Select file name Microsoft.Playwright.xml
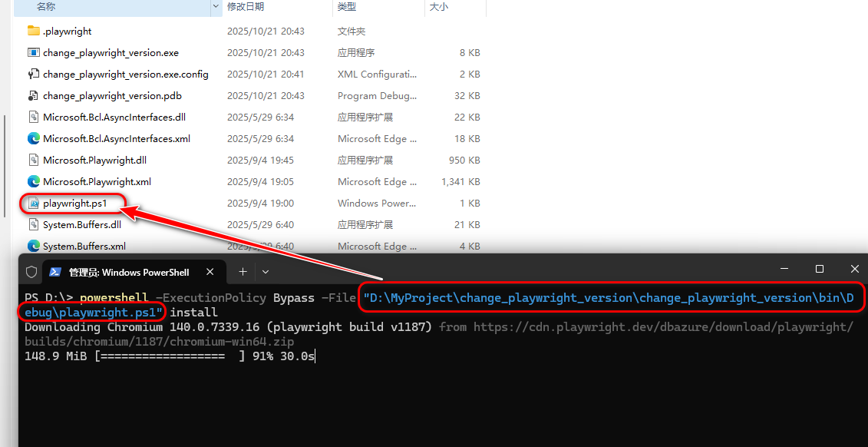 coord(97,182)
